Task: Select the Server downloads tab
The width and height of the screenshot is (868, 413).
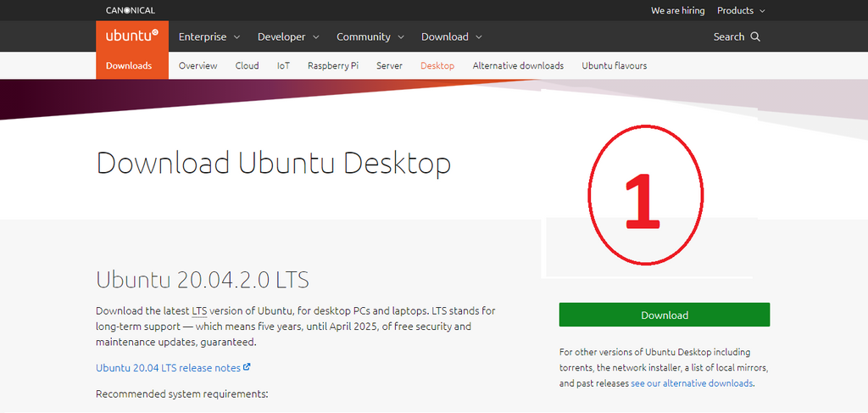Action: [390, 65]
